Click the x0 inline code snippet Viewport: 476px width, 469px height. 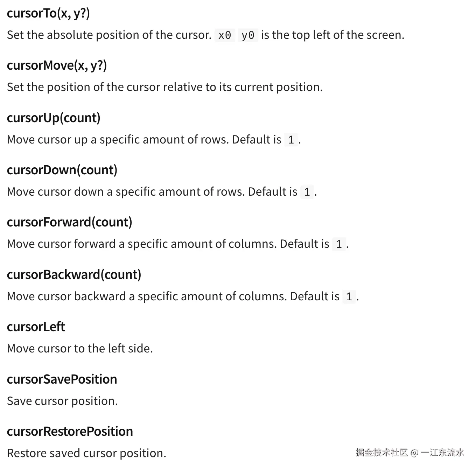[225, 35]
